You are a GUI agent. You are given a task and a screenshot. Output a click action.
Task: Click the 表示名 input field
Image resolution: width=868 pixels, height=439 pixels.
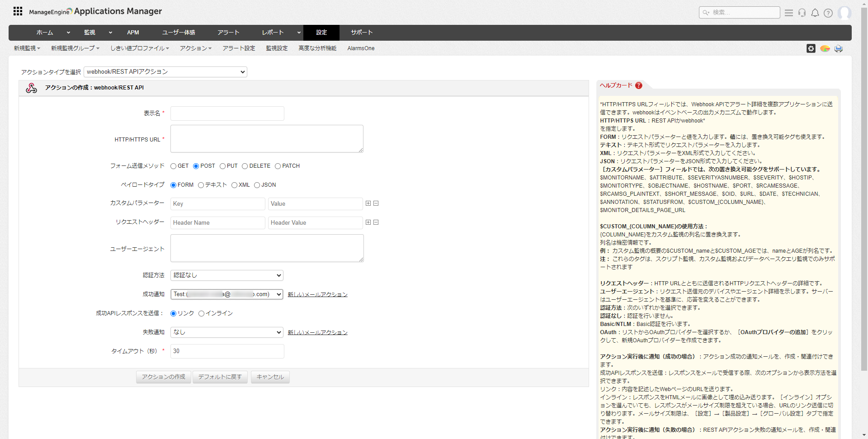click(227, 113)
